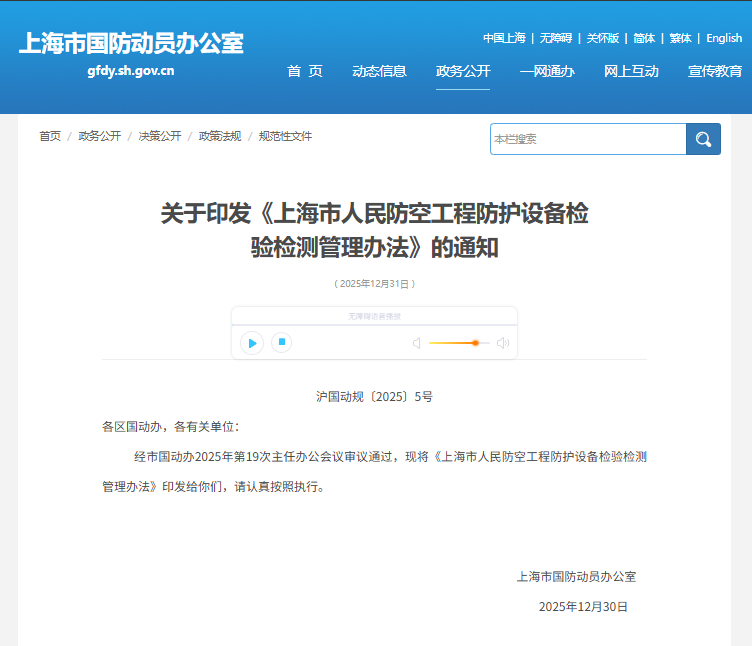Open the 宣传教育 menu item
752x646 pixels.
point(715,71)
